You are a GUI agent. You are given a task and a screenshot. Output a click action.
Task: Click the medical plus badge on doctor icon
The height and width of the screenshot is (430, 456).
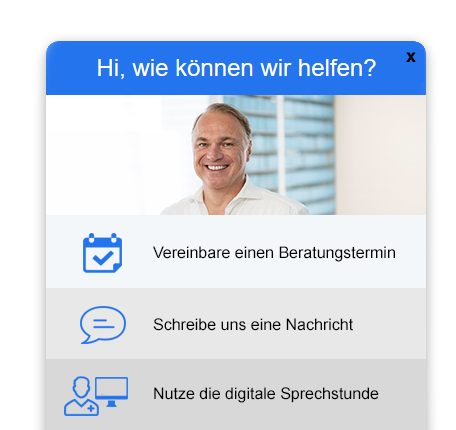pos(91,408)
